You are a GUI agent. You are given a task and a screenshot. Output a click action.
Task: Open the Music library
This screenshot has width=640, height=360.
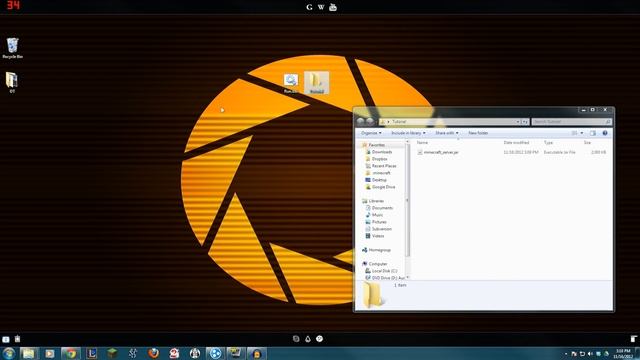coord(374,215)
